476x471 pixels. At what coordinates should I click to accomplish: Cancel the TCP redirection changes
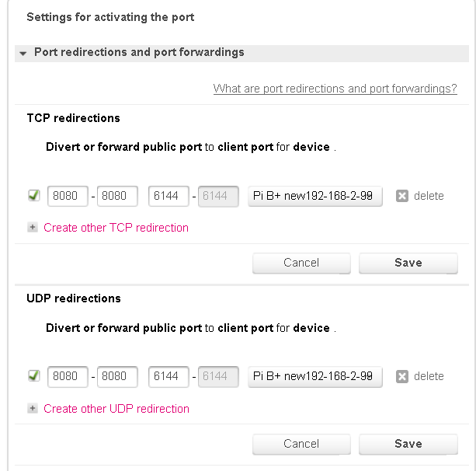(x=301, y=263)
